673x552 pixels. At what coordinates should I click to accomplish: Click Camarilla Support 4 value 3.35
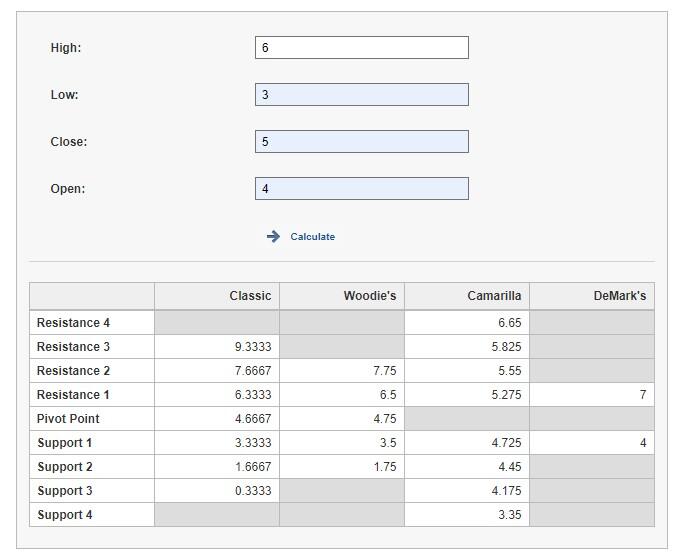tap(509, 515)
